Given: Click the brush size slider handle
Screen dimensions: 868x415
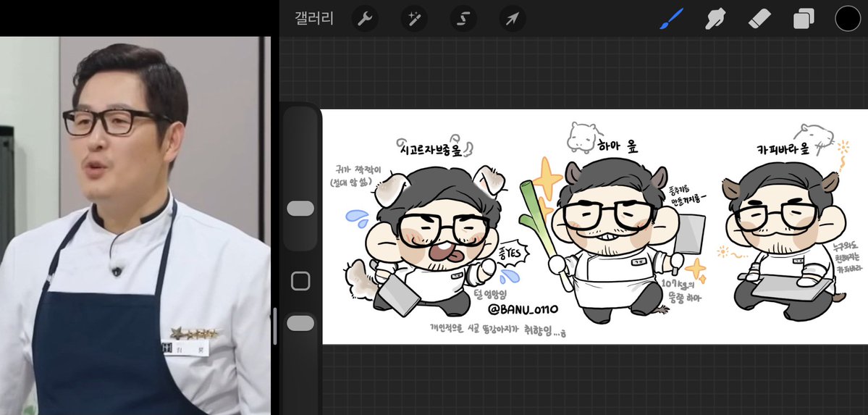Looking at the screenshot, I should click(300, 209).
